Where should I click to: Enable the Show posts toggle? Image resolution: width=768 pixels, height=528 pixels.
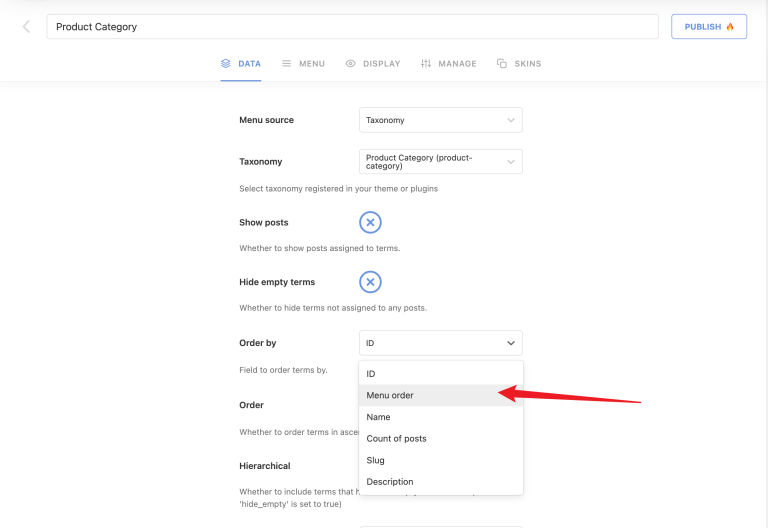(x=370, y=222)
